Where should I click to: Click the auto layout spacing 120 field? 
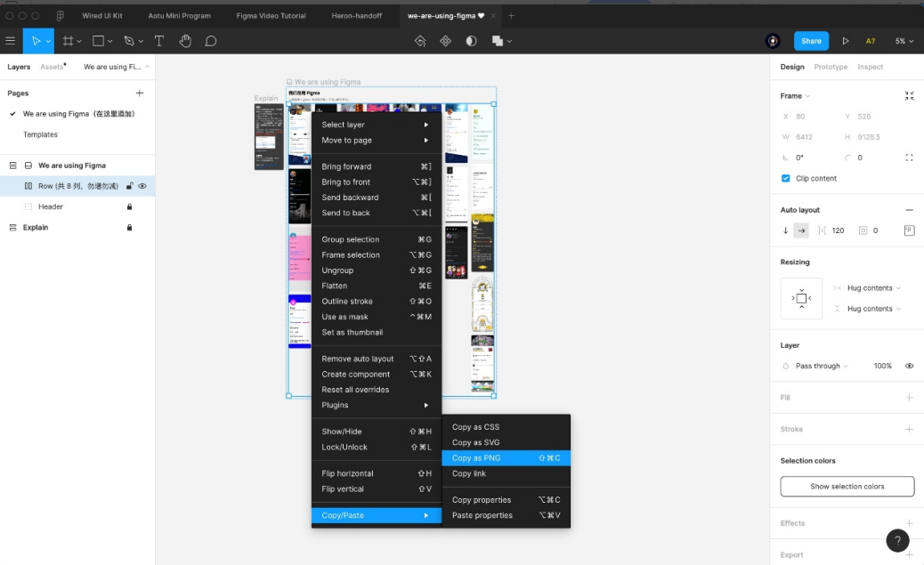(838, 230)
